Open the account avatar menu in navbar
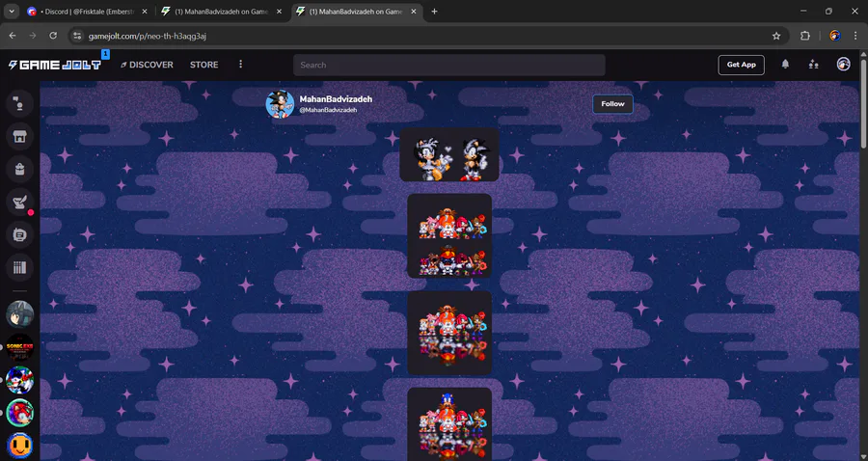The width and height of the screenshot is (868, 461). [x=843, y=65]
